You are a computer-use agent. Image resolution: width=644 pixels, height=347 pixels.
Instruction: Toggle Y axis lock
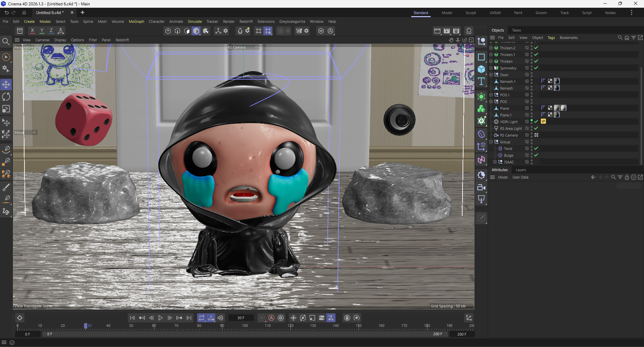(x=42, y=31)
